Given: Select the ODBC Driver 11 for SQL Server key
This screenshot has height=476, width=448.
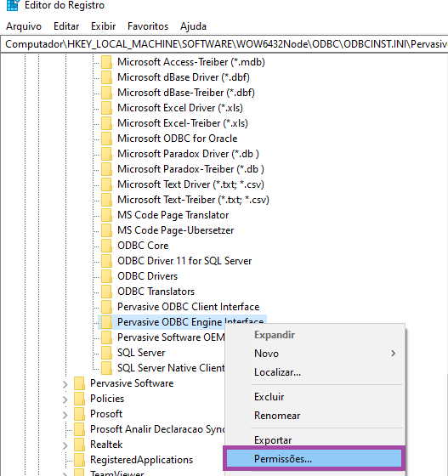Looking at the screenshot, I should point(184,261).
